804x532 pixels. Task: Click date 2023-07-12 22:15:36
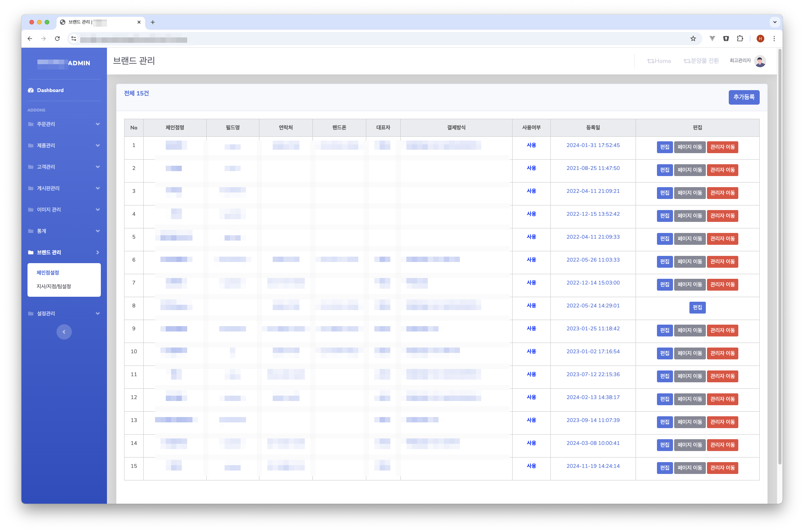[593, 374]
